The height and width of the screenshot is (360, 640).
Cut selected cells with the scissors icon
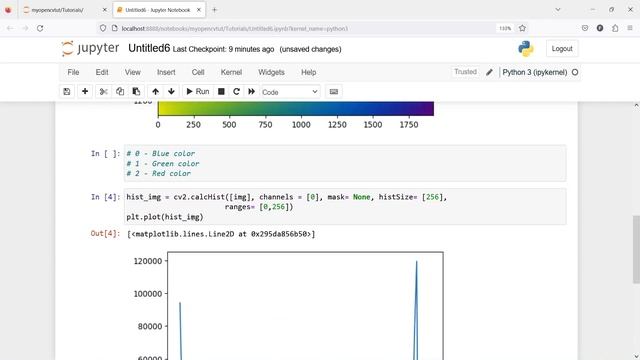point(104,91)
